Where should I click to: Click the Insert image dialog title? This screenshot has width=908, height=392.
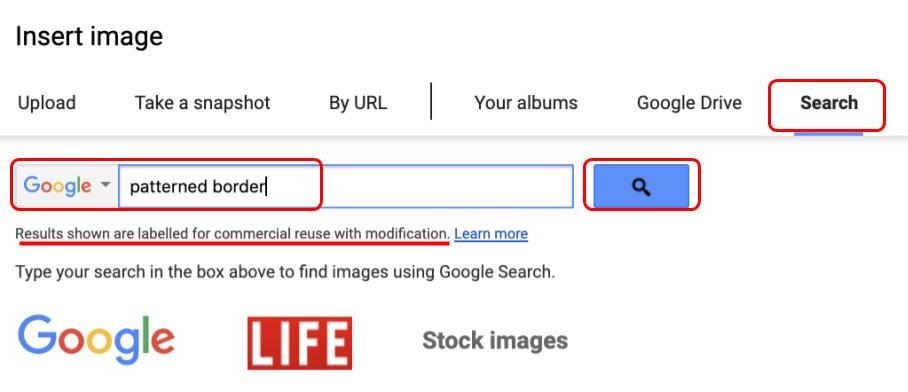(89, 36)
